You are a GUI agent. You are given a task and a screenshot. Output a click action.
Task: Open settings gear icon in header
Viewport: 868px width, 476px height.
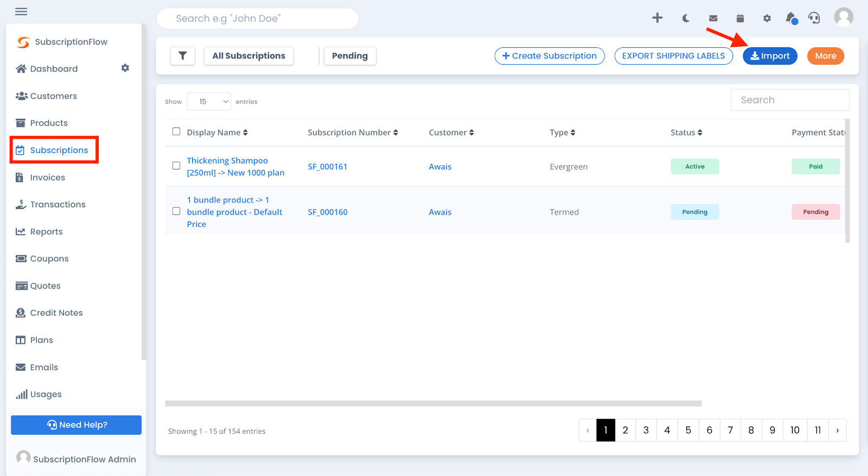pyautogui.click(x=767, y=18)
